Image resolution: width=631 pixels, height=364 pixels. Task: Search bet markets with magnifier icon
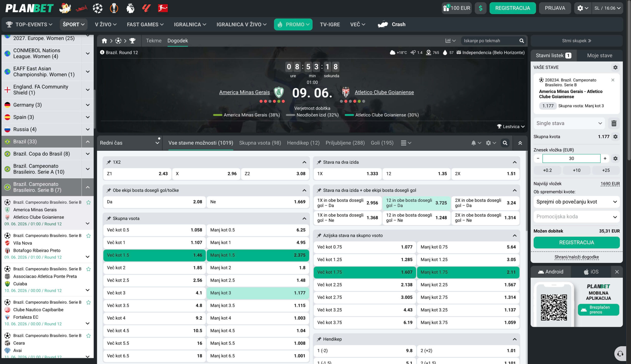click(x=505, y=143)
